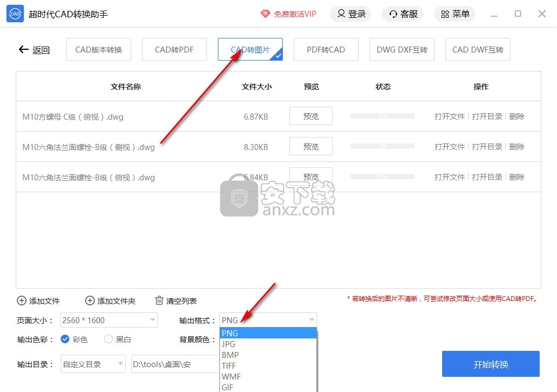557x392 pixels.
Task: Click 打开文件 for 侧视 dwg row
Action: tap(449, 147)
